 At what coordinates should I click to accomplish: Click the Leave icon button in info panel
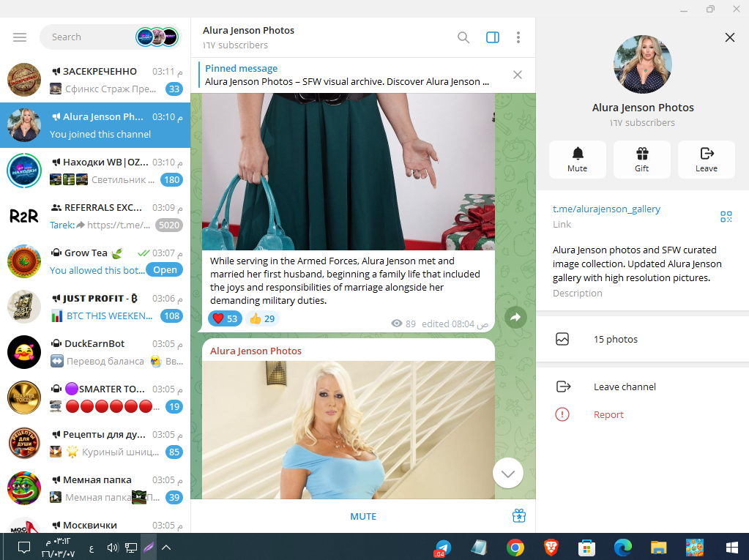click(706, 160)
